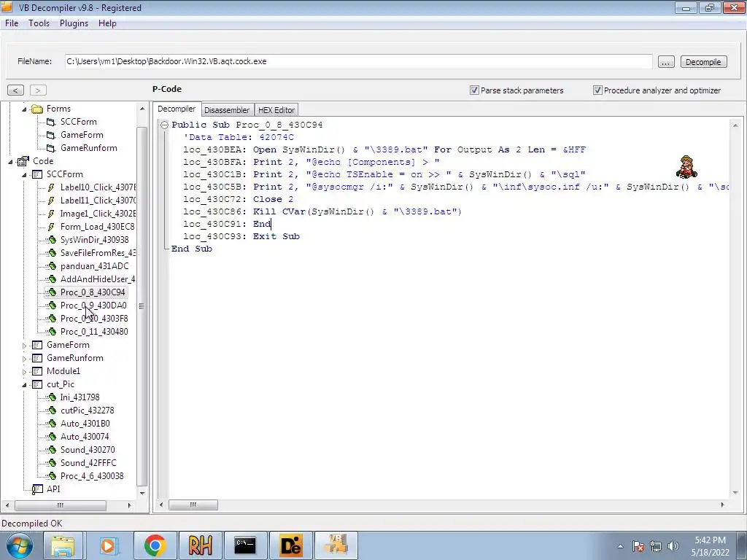
Task: Open Resource Hacker (RH) taskbar icon
Action: pyautogui.click(x=200, y=545)
